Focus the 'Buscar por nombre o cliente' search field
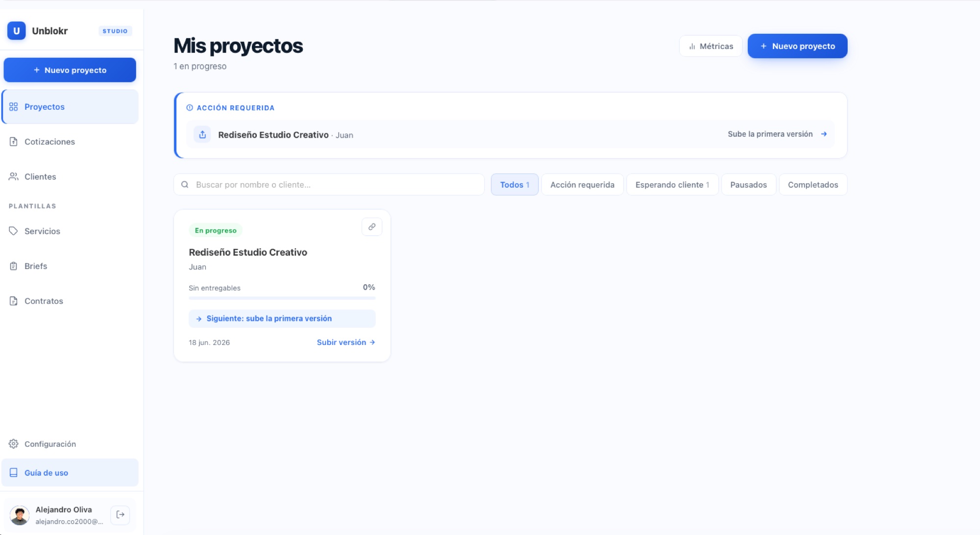This screenshot has width=980, height=535. point(329,185)
